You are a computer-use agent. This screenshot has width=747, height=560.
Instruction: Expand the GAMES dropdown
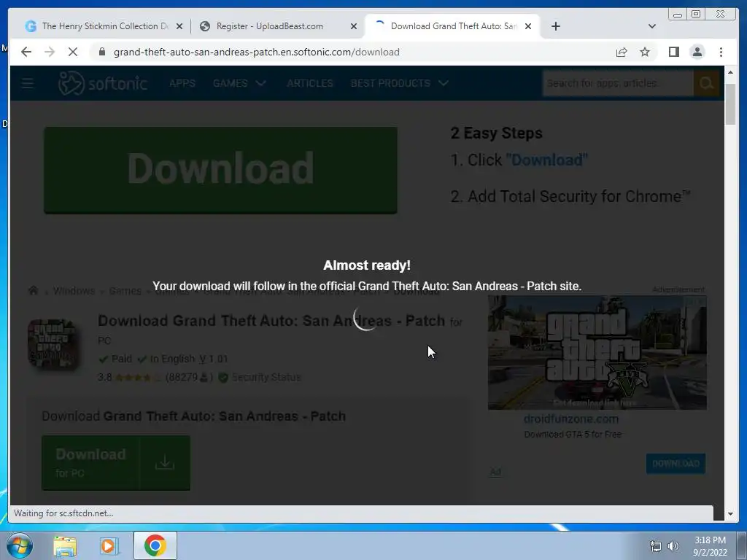tap(239, 83)
